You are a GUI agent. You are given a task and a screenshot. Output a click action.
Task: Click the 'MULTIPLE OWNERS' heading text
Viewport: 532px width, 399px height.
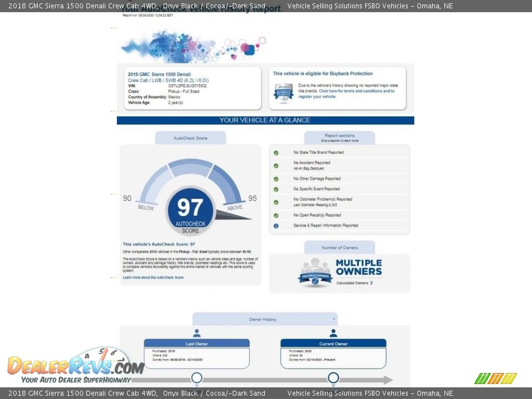pyautogui.click(x=359, y=267)
